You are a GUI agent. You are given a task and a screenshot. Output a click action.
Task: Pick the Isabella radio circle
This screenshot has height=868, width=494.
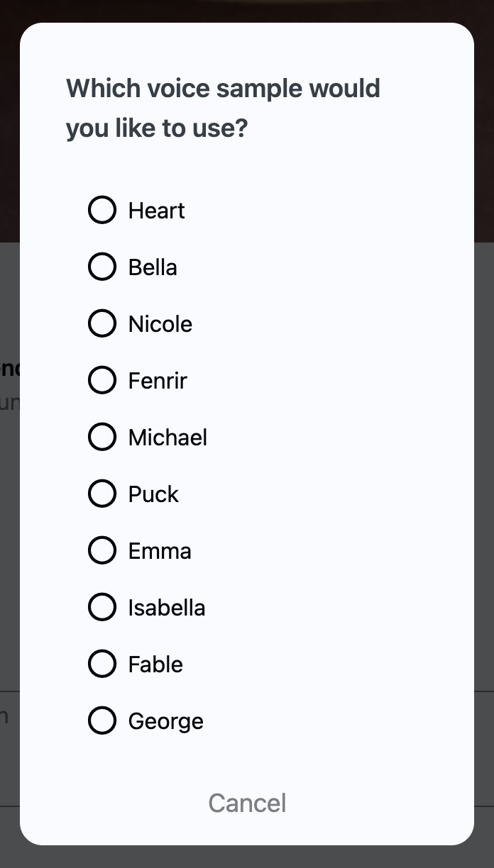pyautogui.click(x=102, y=607)
